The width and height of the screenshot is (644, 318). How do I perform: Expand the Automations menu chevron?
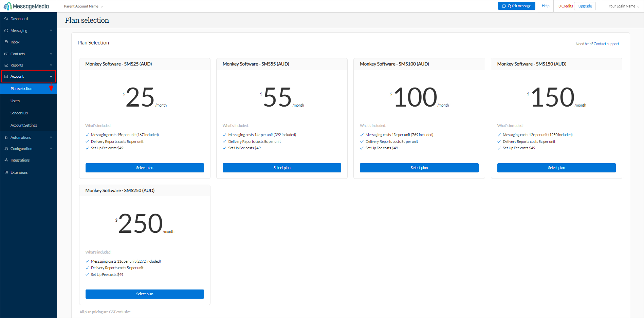51,137
